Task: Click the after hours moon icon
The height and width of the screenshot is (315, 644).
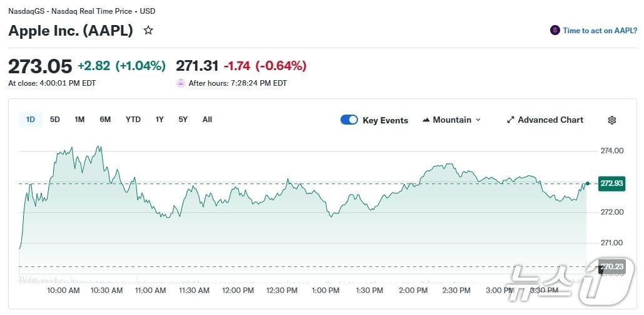Action: pyautogui.click(x=181, y=83)
